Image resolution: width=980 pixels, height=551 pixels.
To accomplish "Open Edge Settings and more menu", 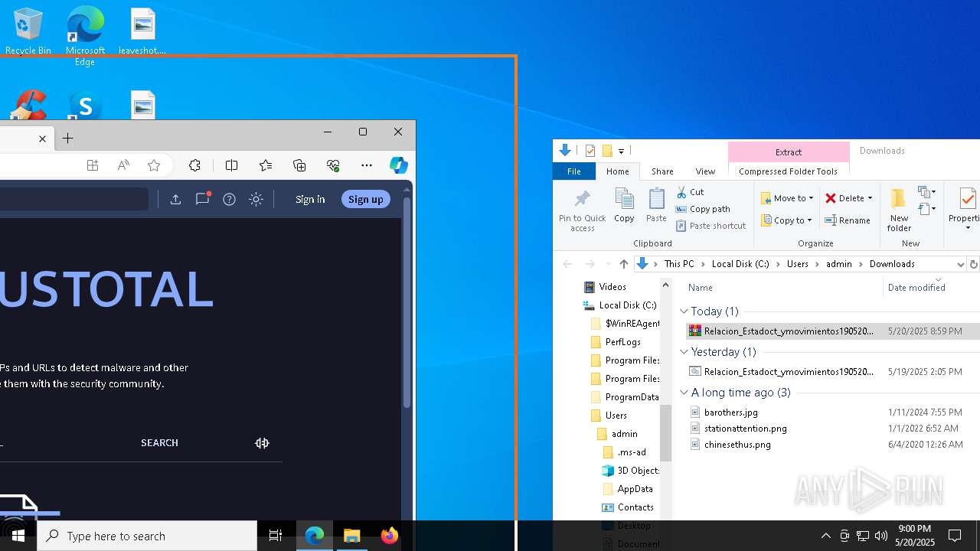I will pos(367,165).
